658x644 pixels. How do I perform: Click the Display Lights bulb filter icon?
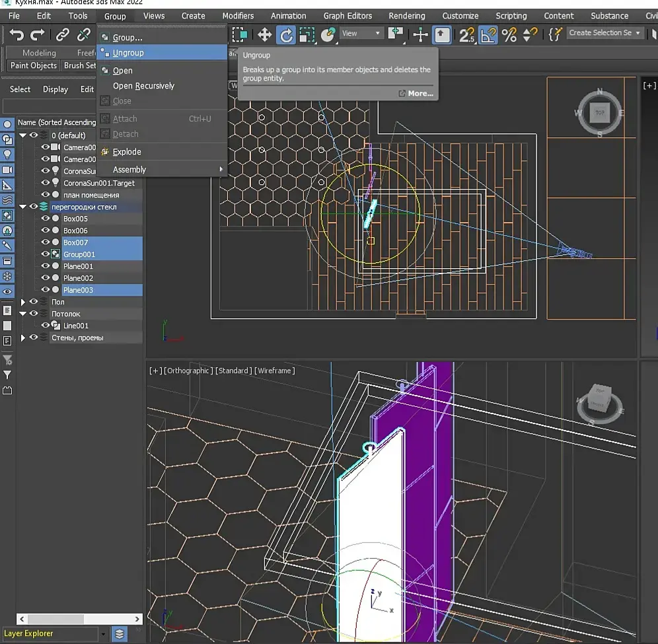click(x=7, y=154)
